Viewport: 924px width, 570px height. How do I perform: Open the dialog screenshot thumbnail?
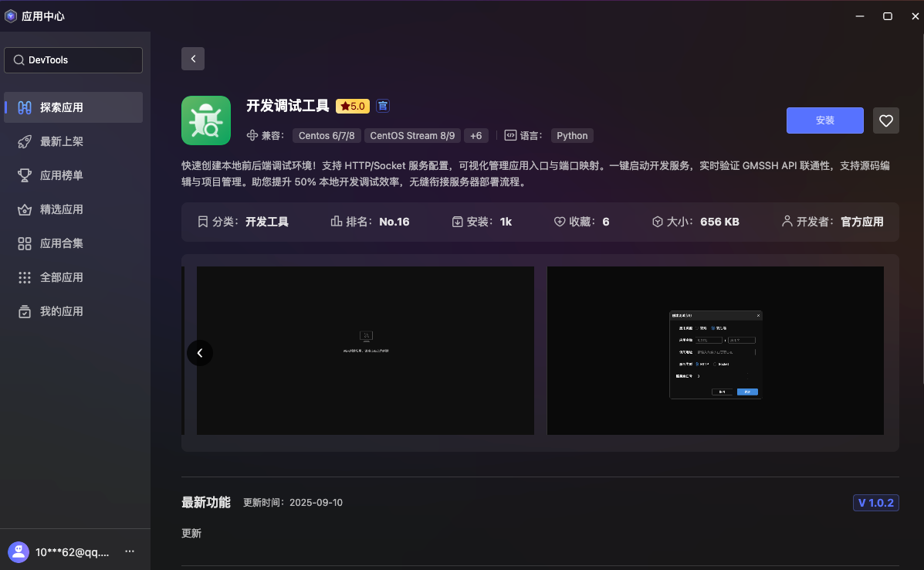coord(716,351)
